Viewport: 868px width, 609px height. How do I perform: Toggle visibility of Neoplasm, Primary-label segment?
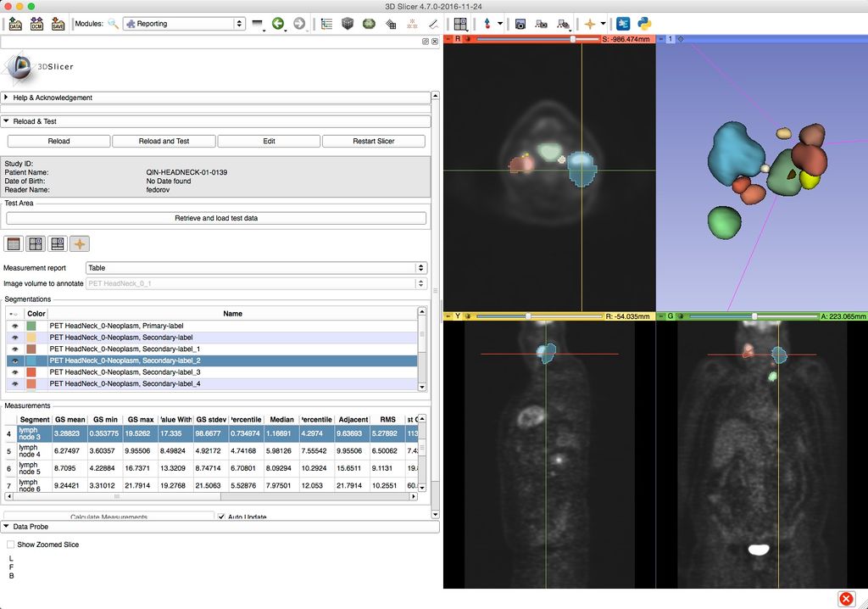point(14,326)
